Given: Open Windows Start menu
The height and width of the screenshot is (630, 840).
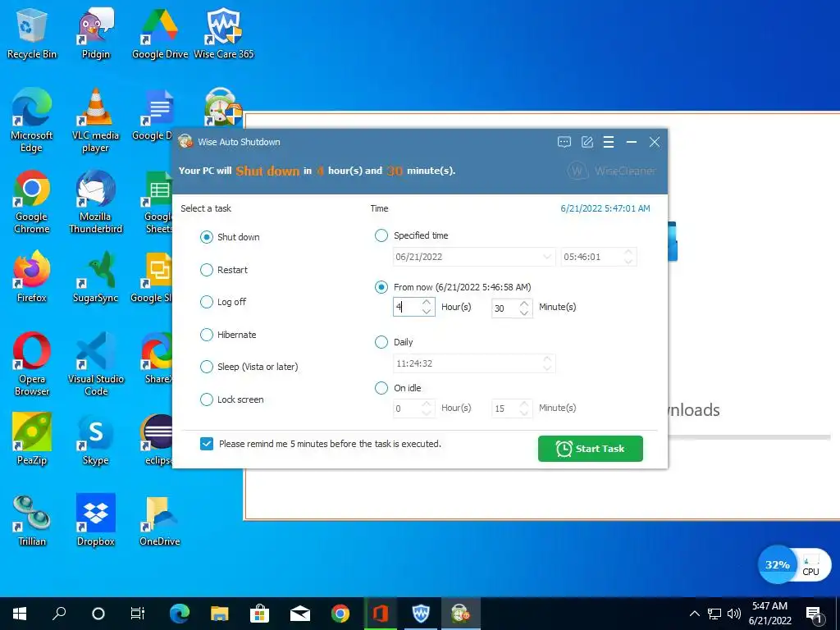Looking at the screenshot, I should click(x=20, y=614).
